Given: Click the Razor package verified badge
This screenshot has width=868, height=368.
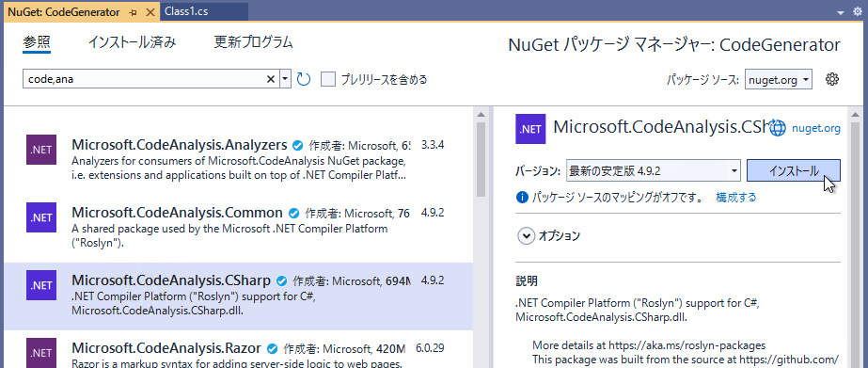Looking at the screenshot, I should tap(272, 348).
